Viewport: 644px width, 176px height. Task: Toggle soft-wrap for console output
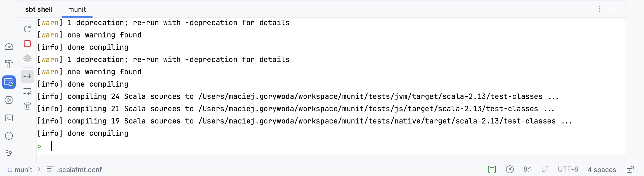27,91
